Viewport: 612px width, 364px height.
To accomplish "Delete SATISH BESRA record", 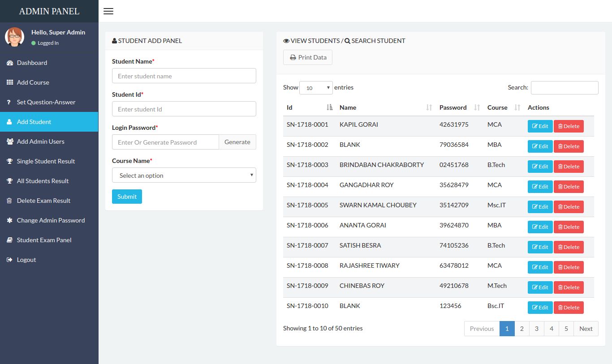I will coord(569,247).
